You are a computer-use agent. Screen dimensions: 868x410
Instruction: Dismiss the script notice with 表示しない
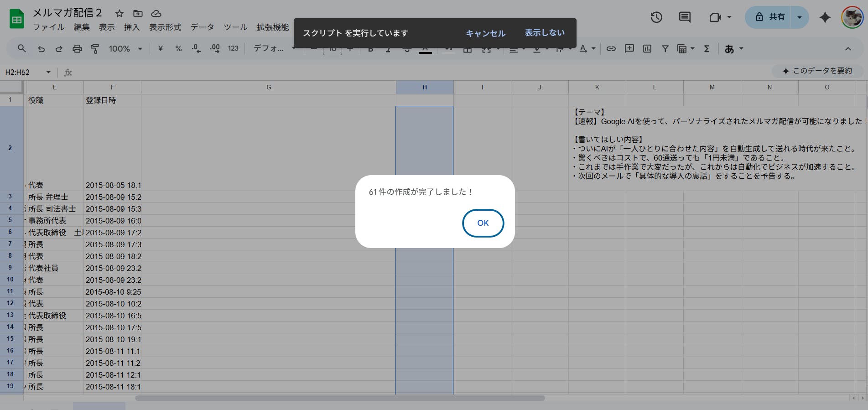[544, 33]
